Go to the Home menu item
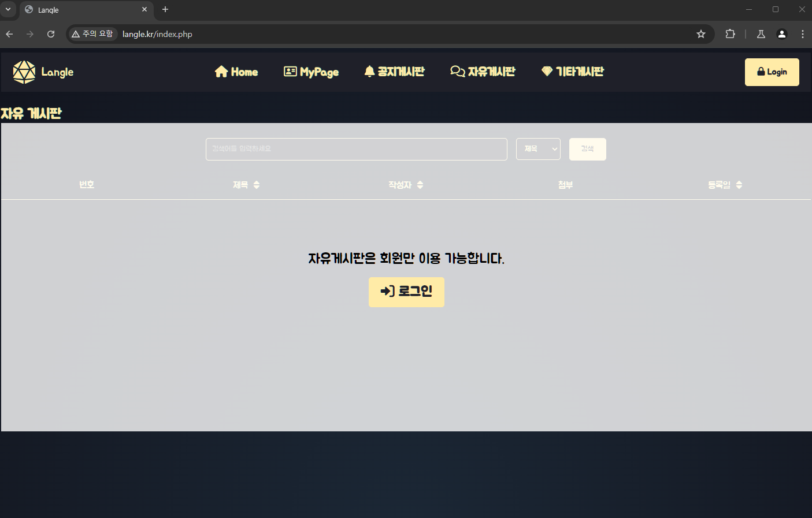Viewport: 812px width, 518px height. pos(236,72)
